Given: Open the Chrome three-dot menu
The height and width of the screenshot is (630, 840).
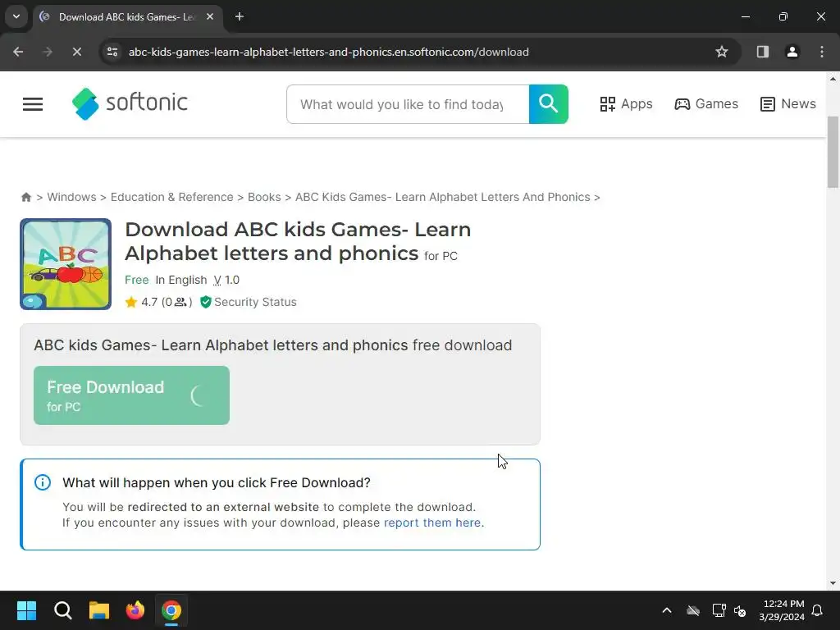Looking at the screenshot, I should pyautogui.click(x=822, y=52).
